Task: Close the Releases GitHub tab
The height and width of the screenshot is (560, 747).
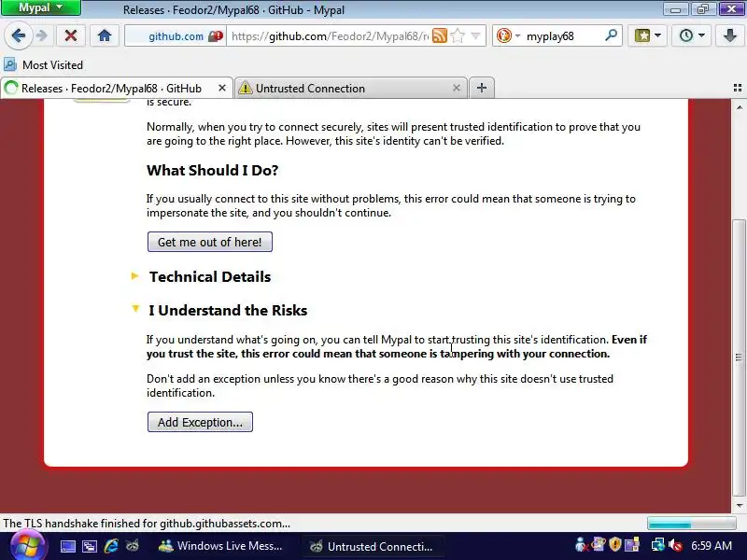Action: click(222, 88)
